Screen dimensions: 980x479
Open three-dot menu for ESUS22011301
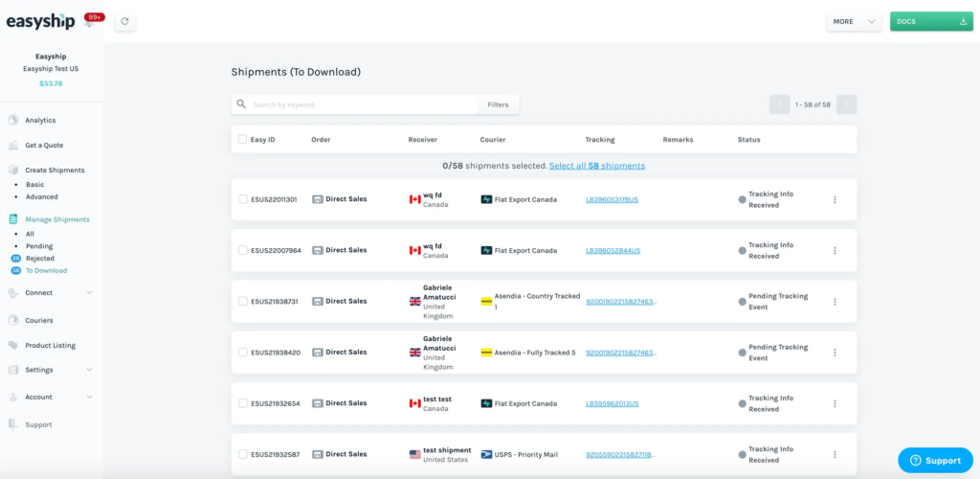pyautogui.click(x=835, y=199)
